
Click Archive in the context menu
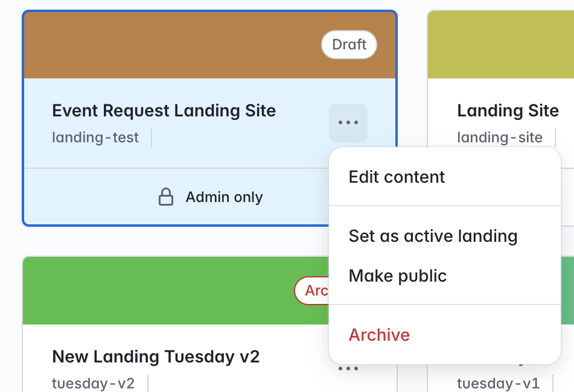pyautogui.click(x=379, y=335)
